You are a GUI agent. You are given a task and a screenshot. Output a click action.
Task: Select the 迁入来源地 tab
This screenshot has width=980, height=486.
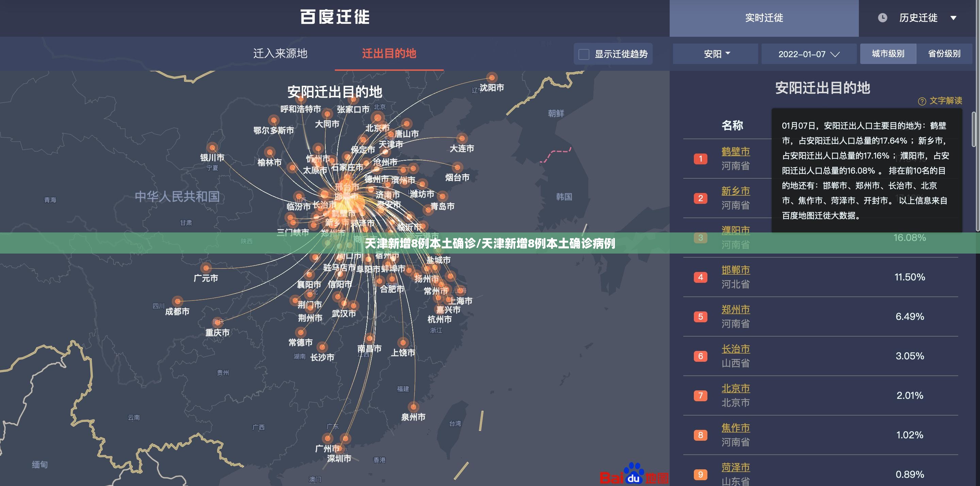coord(280,53)
